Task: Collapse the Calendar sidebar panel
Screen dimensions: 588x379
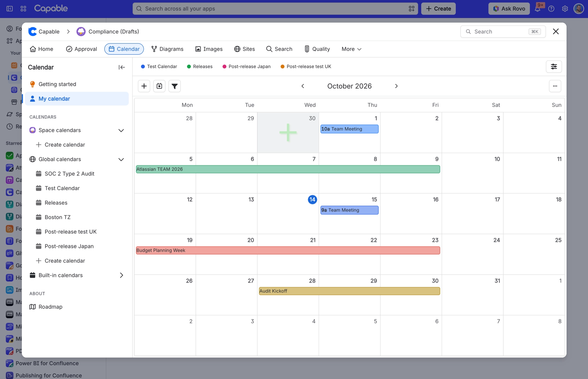Action: point(122,67)
